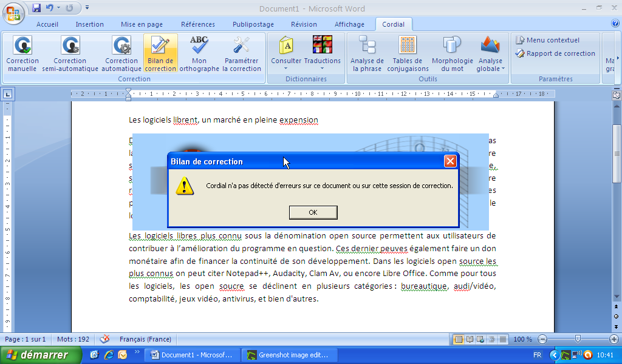Start Correction semi-automatique
622x364 pixels.
coord(70,53)
